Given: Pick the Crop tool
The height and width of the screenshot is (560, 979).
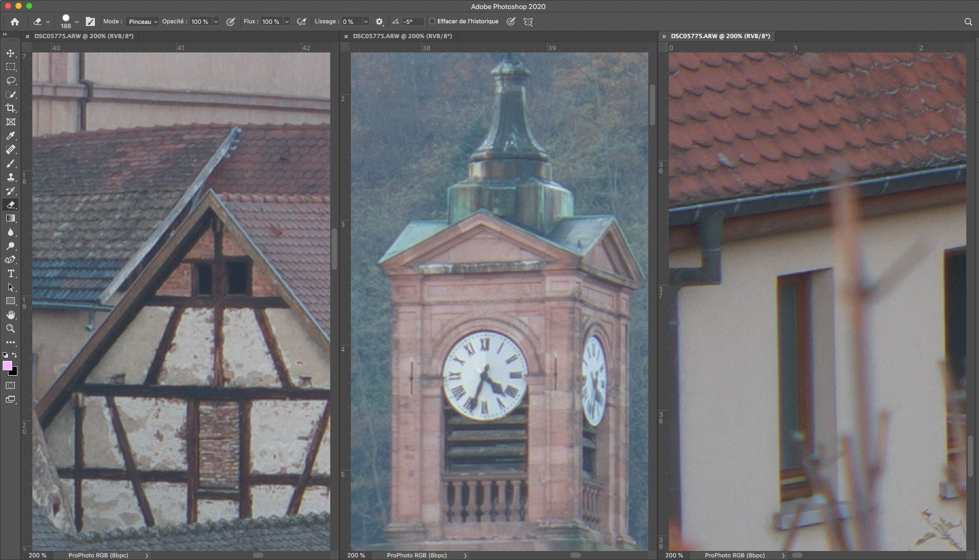Looking at the screenshot, I should click(x=11, y=108).
